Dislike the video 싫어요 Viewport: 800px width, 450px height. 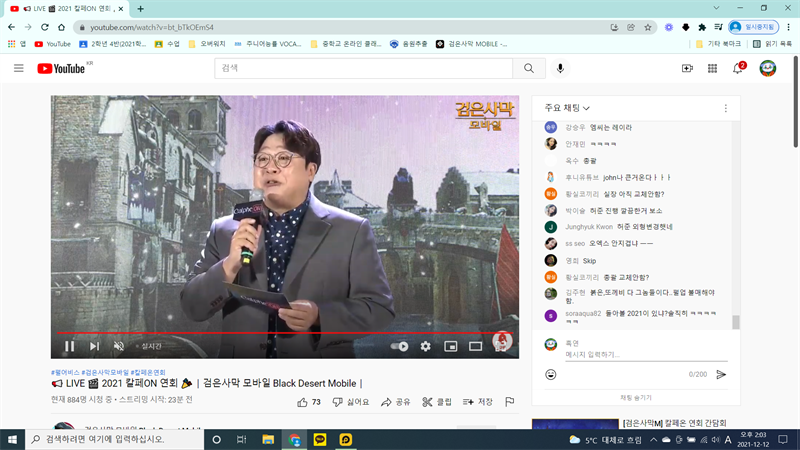[x=351, y=402]
